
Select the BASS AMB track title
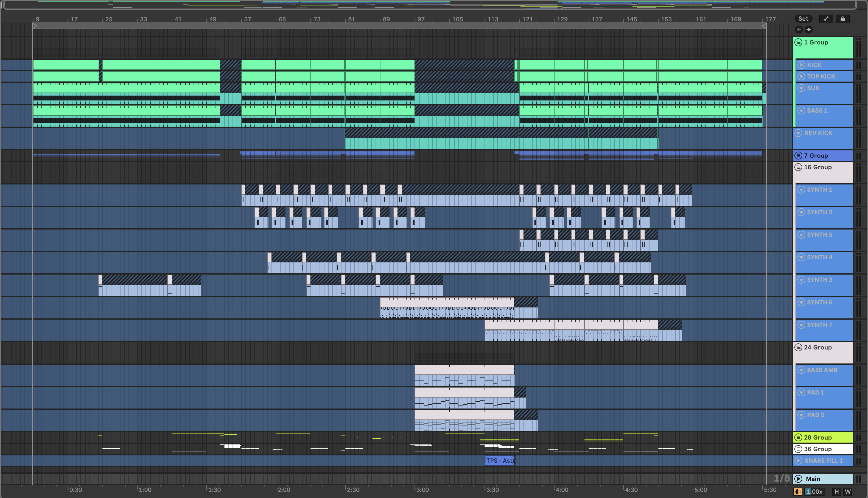[x=822, y=370]
